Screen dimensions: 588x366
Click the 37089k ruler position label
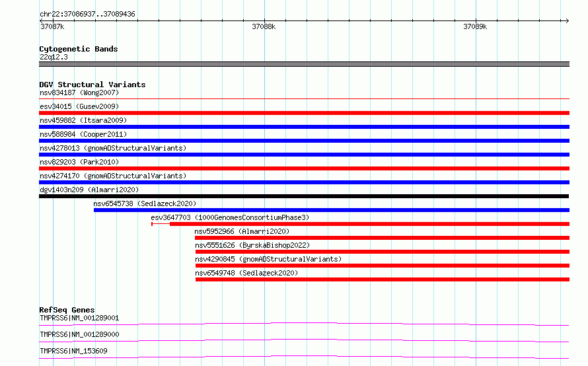pyautogui.click(x=475, y=26)
